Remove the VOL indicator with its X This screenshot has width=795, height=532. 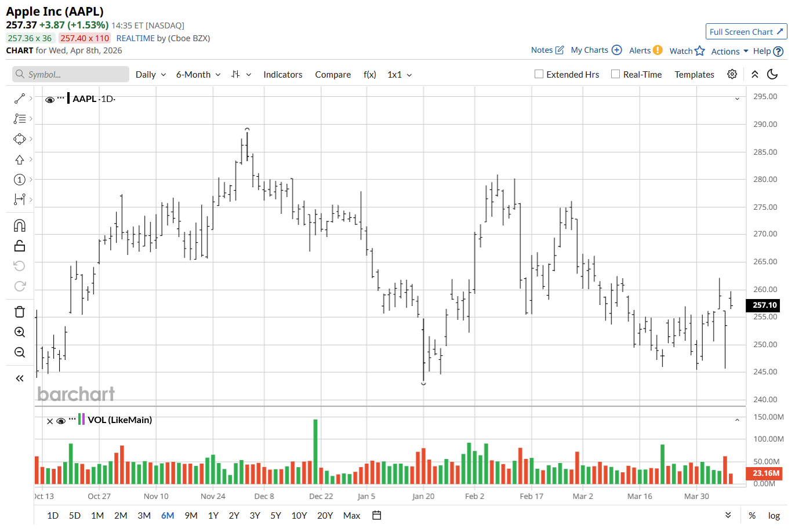[x=50, y=421]
